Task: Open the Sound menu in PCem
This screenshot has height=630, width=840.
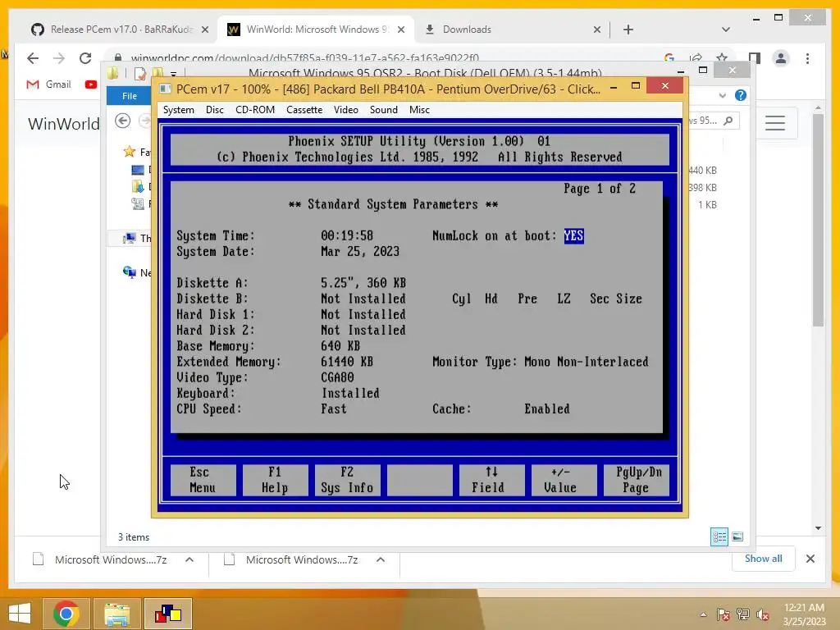Action: click(x=384, y=110)
